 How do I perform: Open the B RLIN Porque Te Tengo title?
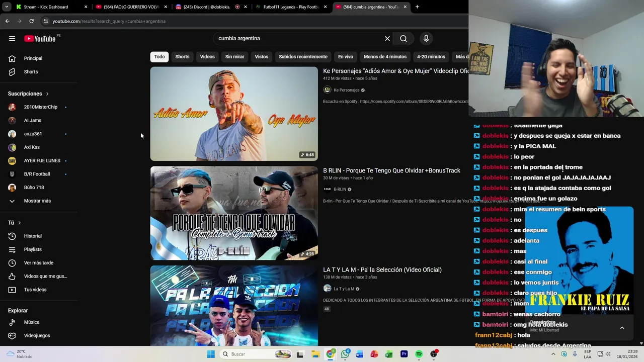391,170
